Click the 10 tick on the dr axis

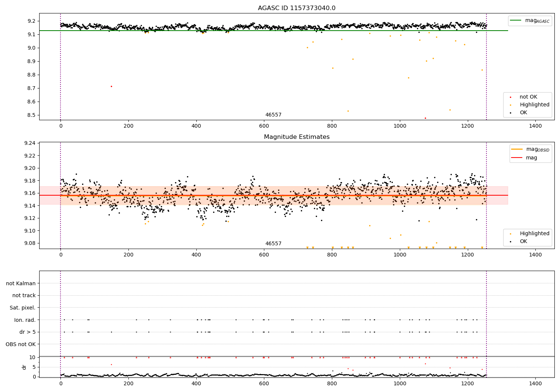pos(32,357)
